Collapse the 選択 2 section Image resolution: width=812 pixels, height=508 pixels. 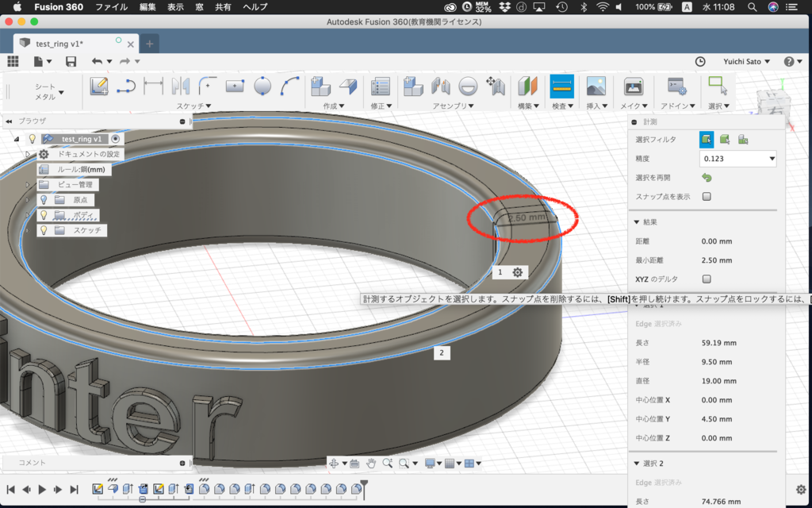tap(637, 464)
